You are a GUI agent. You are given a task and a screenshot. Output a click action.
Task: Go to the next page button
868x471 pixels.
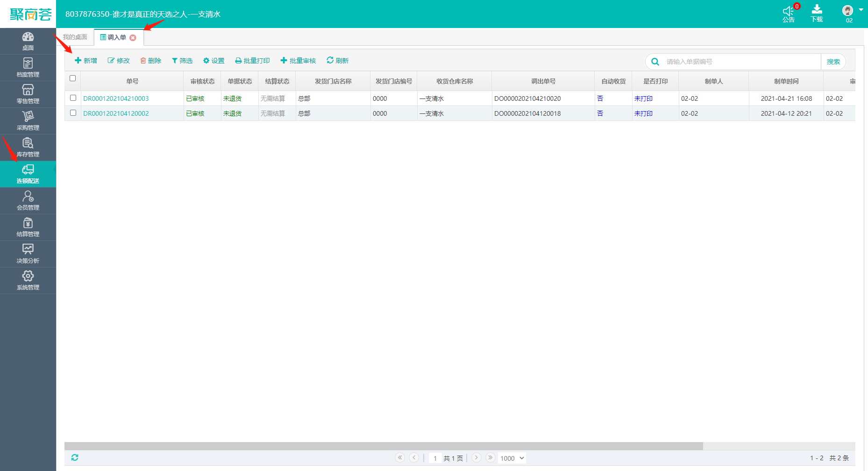coord(476,457)
